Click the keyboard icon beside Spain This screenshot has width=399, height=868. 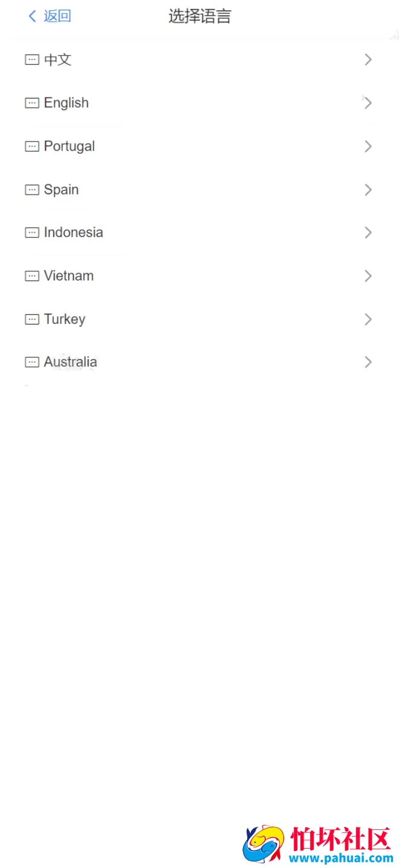31,190
